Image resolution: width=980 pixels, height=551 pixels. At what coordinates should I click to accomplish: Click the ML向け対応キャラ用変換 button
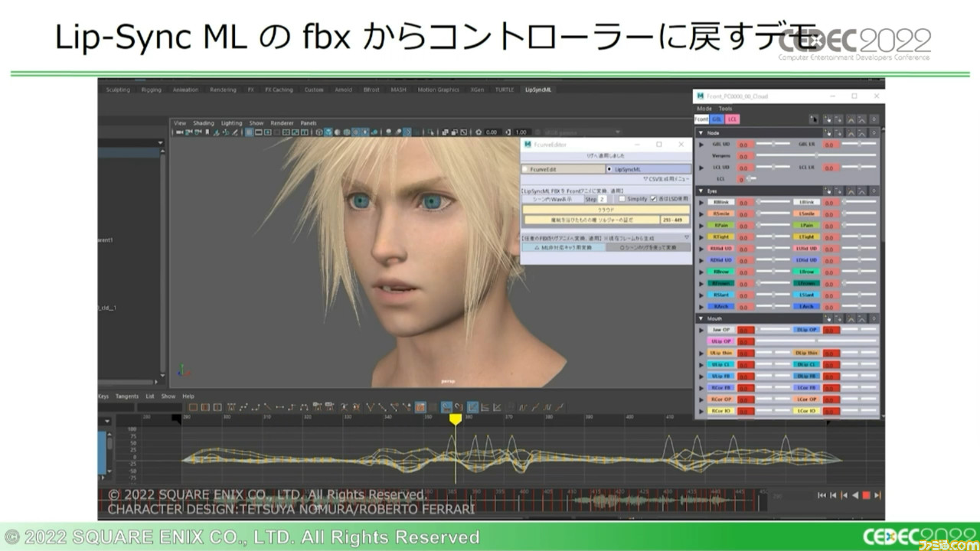click(x=563, y=247)
